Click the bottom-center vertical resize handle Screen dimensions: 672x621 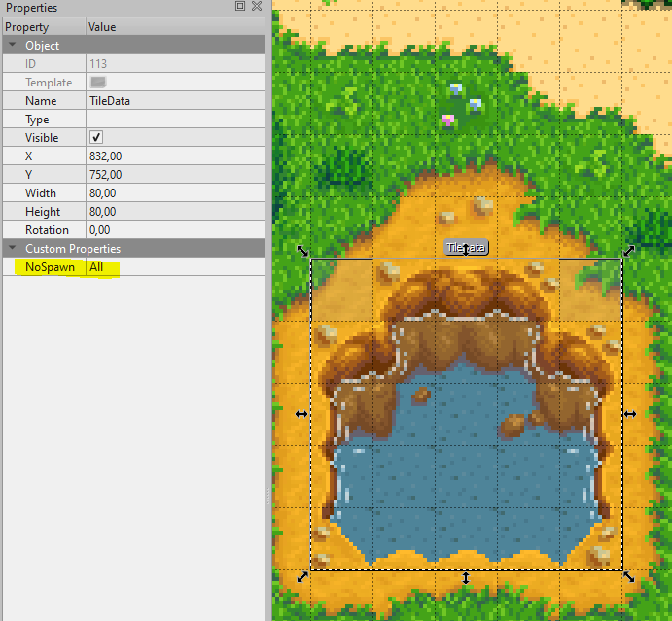click(x=466, y=578)
